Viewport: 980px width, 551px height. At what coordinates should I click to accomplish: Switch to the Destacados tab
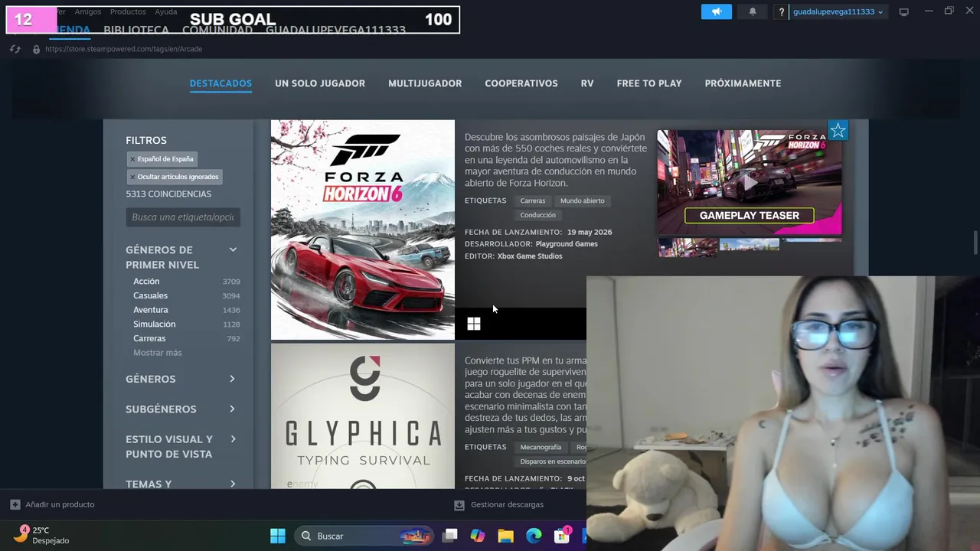220,83
